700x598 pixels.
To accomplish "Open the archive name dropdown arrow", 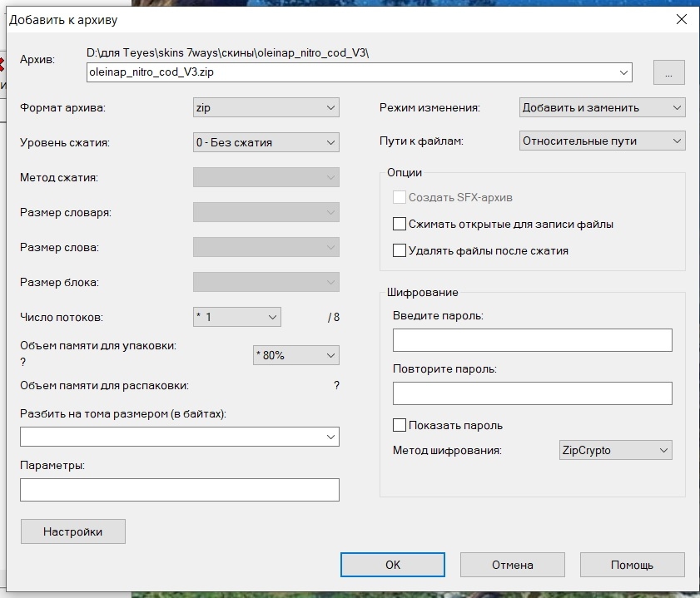I will click(x=623, y=72).
